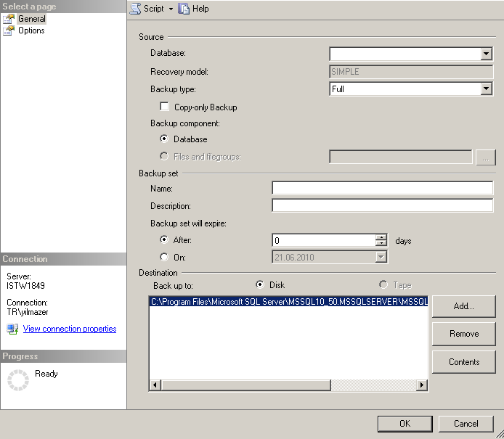
Task: Click the scroll right arrow
Action: click(422, 385)
